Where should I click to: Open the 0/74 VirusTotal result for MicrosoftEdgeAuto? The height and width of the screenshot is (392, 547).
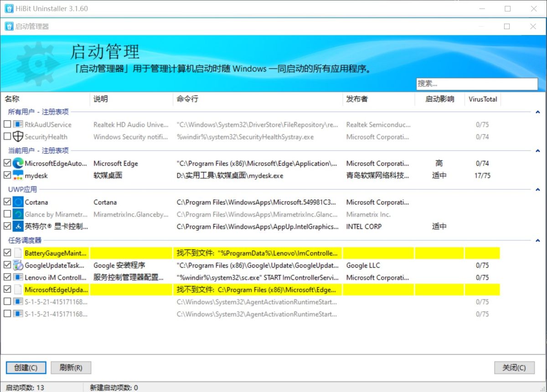pyautogui.click(x=482, y=163)
